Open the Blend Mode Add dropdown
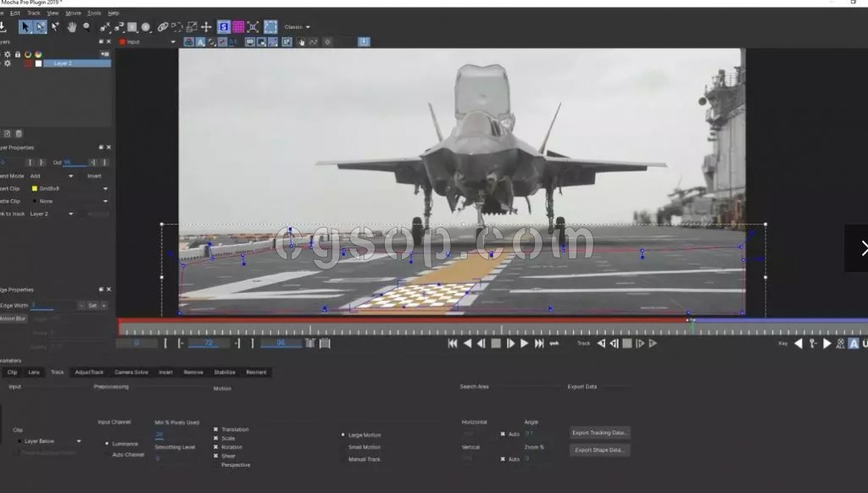Viewport: 868px width, 493px height. pos(52,176)
